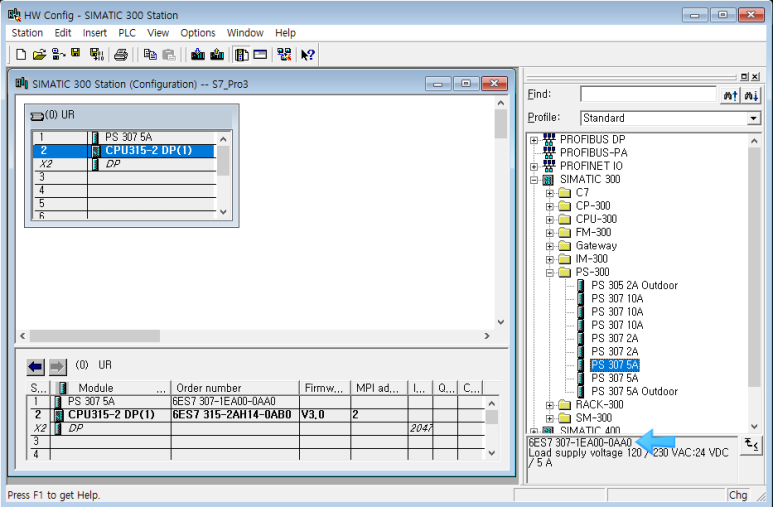
Task: Expand the CP-300 folder
Action: [550, 207]
